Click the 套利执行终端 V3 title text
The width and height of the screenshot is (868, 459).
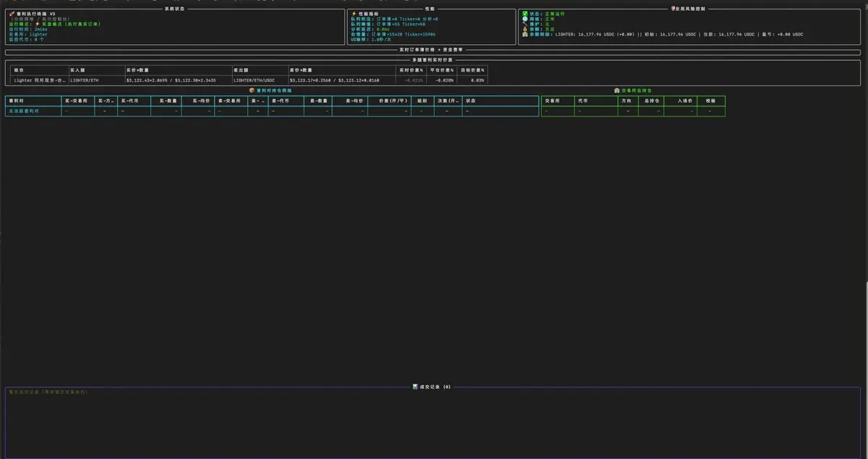tap(37, 14)
